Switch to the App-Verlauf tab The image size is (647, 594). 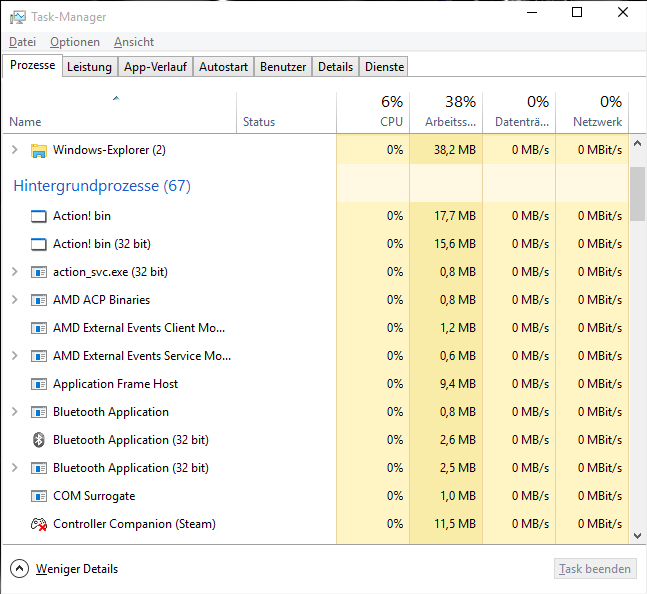pyautogui.click(x=156, y=67)
